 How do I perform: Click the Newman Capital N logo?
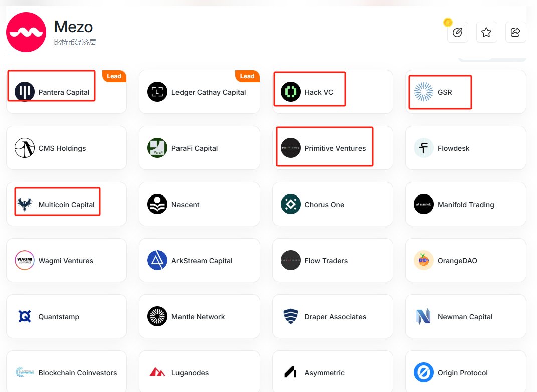(424, 316)
